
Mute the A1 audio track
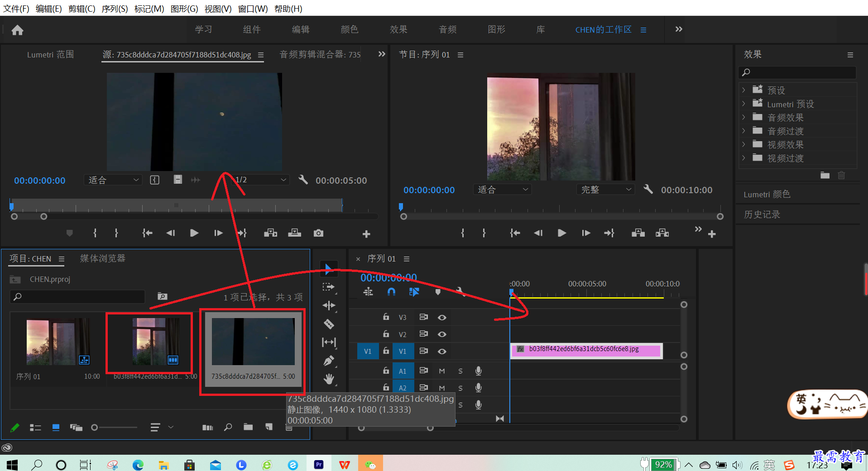click(x=442, y=371)
